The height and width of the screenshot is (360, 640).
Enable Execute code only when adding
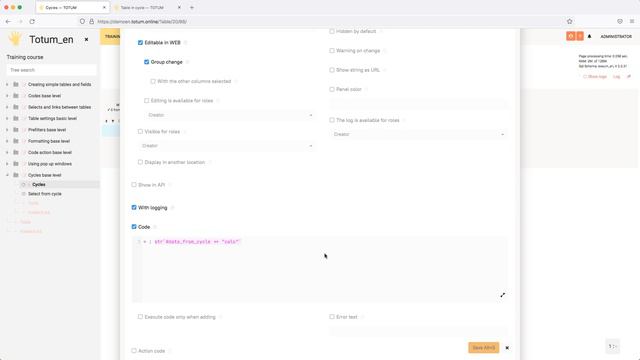point(140,317)
